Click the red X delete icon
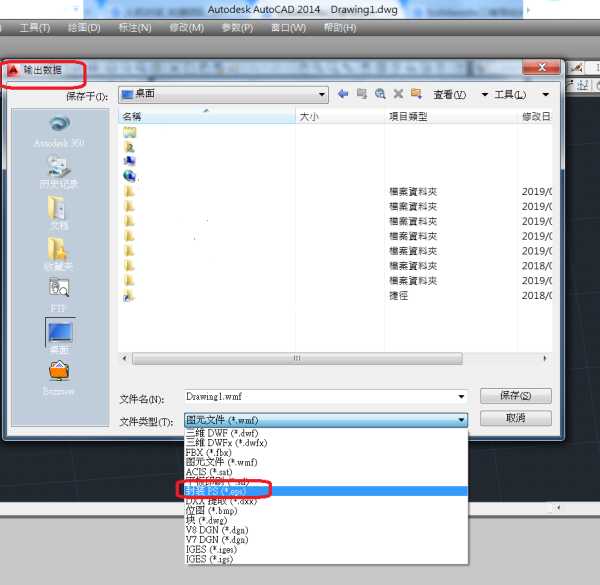This screenshot has height=585, width=600. coord(398,94)
